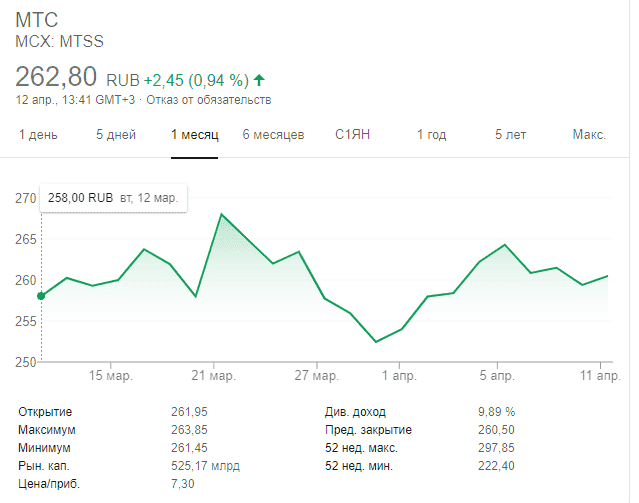Image resolution: width=639 pixels, height=503 pixels.
Task: Select the 'Макс.' range tab
Action: pyautogui.click(x=589, y=135)
